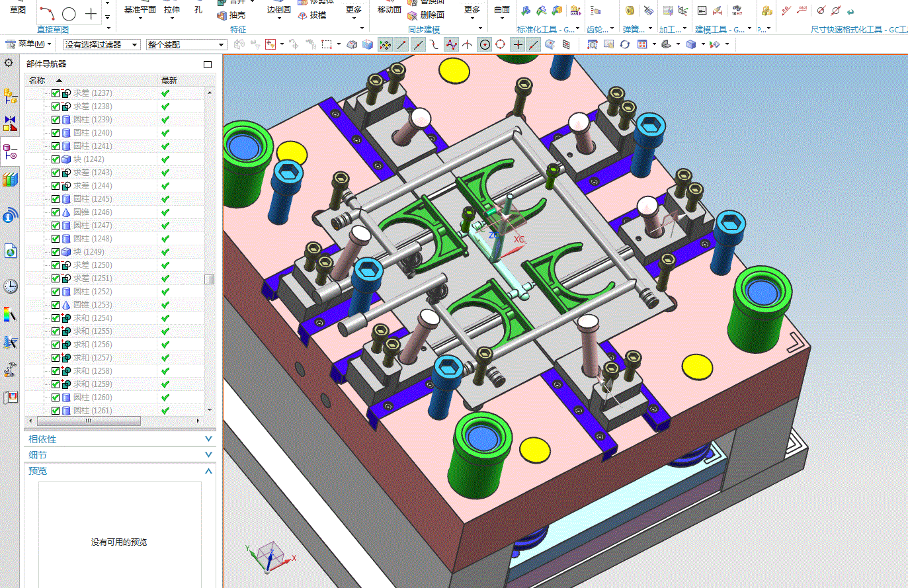Select the point (plus) sketch tool
The width and height of the screenshot is (908, 588).
(91, 13)
